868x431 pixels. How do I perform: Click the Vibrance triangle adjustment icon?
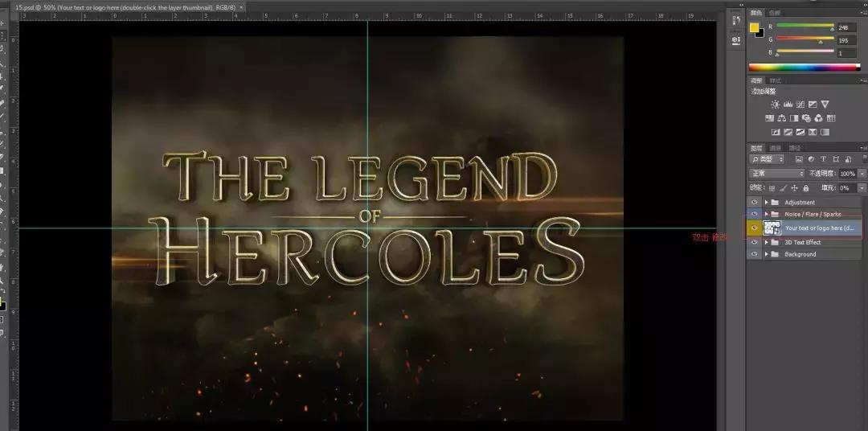(x=825, y=105)
